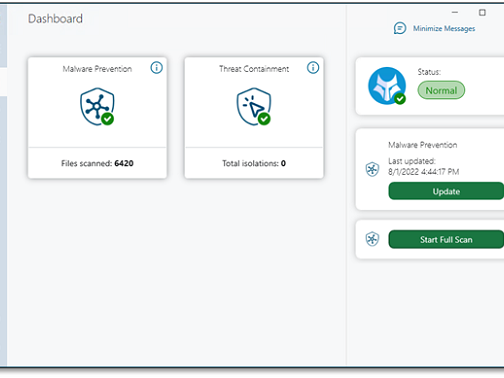Click the Last updated timestamp 8/1/2022
Screen dimensions: 504x378
pyautogui.click(x=423, y=172)
